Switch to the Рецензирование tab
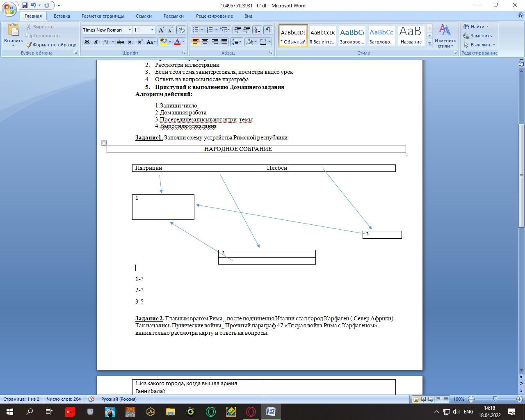The image size is (525, 420). point(215,16)
